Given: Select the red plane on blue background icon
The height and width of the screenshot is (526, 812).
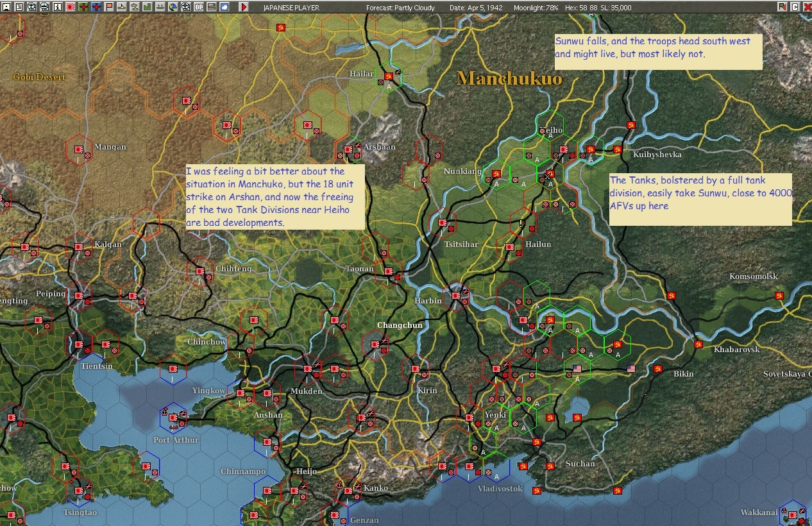Looking at the screenshot, I should point(96,7).
